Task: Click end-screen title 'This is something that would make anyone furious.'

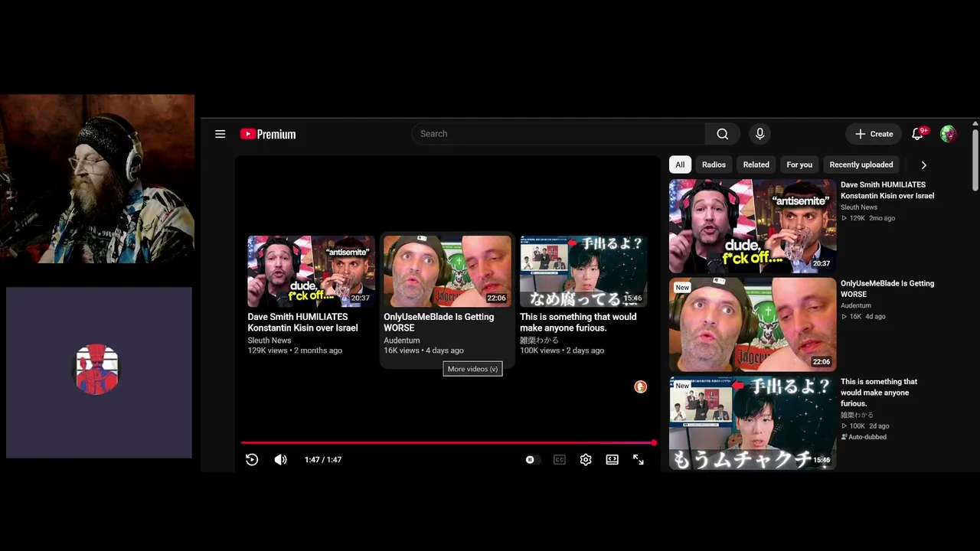Action: (x=578, y=322)
